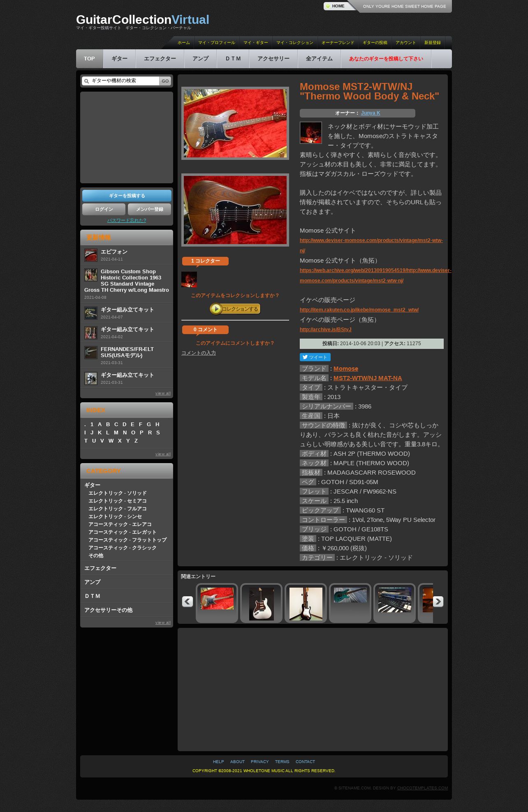Select index letter A

pyautogui.click(x=100, y=424)
